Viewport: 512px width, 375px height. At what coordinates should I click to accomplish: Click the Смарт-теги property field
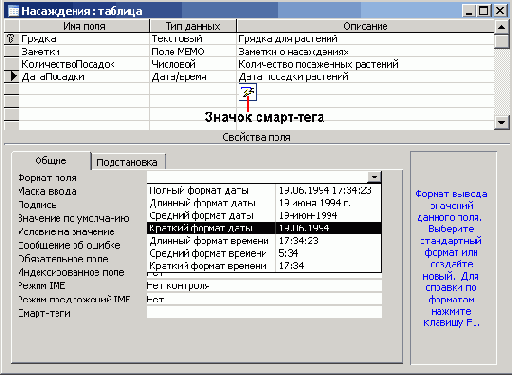(264, 312)
